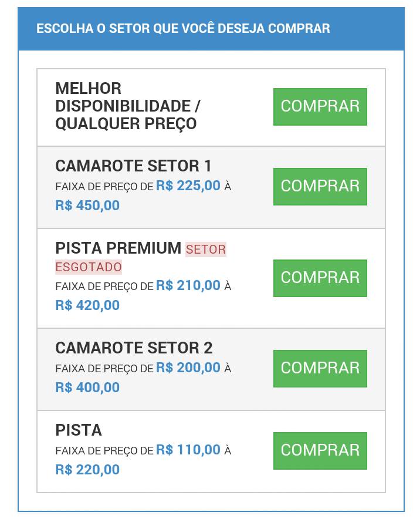Buy tickets for Camarote Setor 2
This screenshot has width=420, height=519.
[x=320, y=368]
